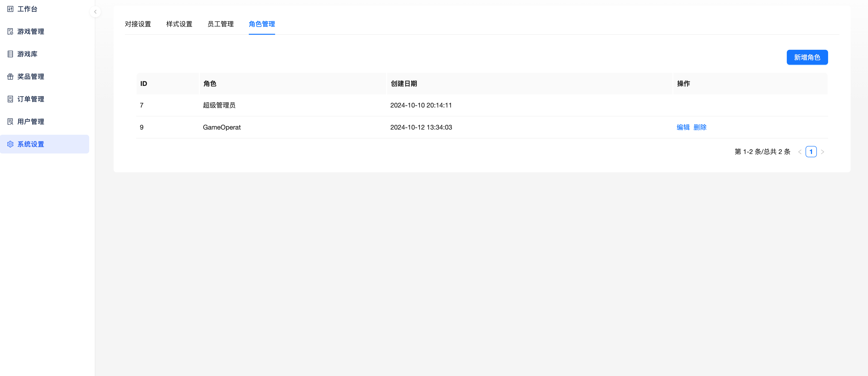Open the 游戏库 game library icon
Viewport: 868px width, 376px height.
click(x=10, y=54)
